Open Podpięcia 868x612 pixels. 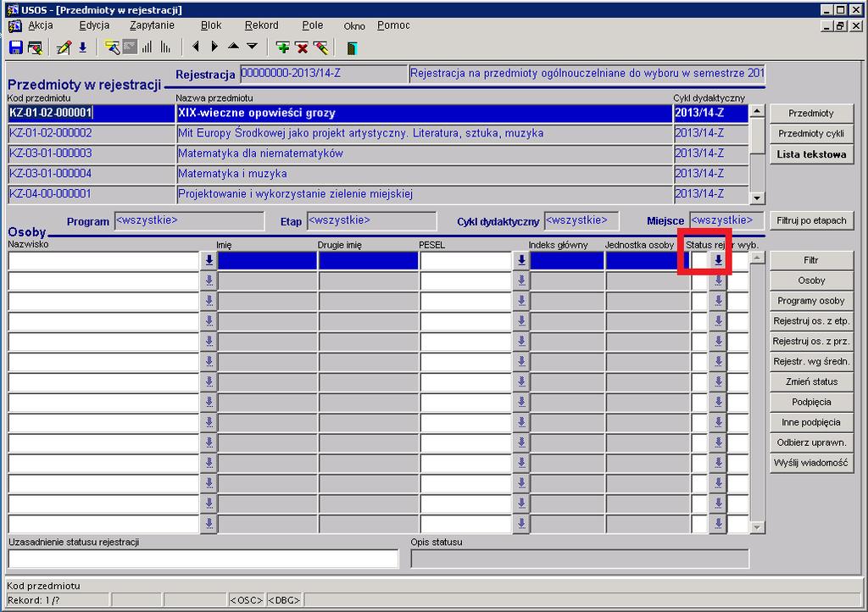tap(811, 403)
